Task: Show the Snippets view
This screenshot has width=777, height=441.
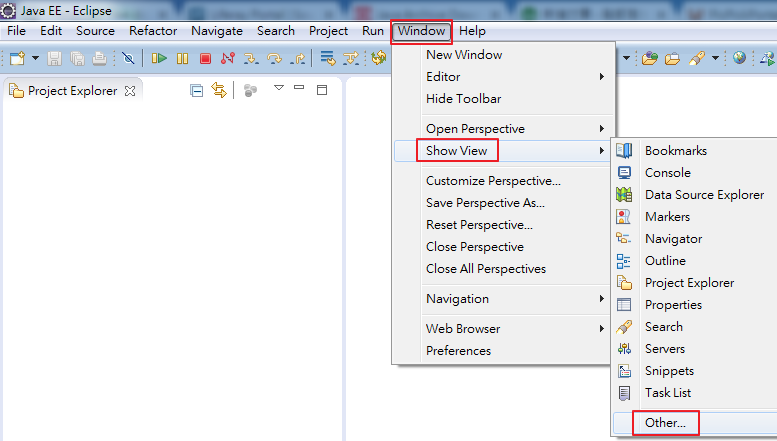Action: pos(695,371)
